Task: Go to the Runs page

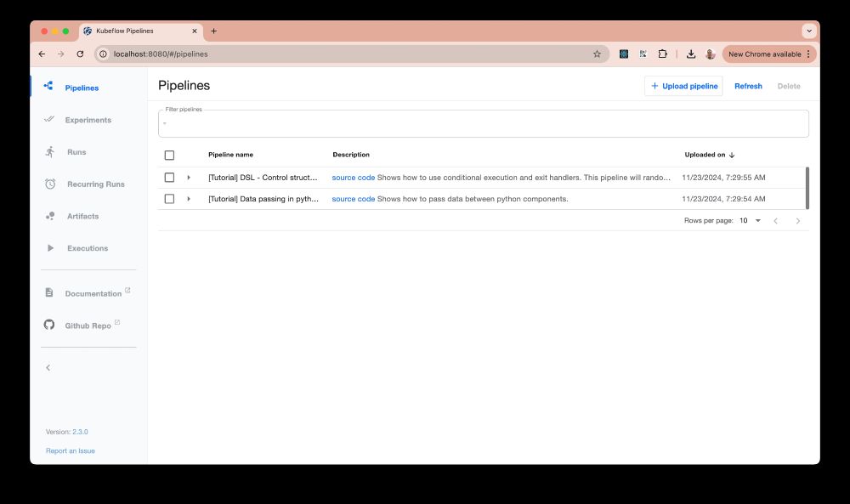Action: (x=76, y=152)
